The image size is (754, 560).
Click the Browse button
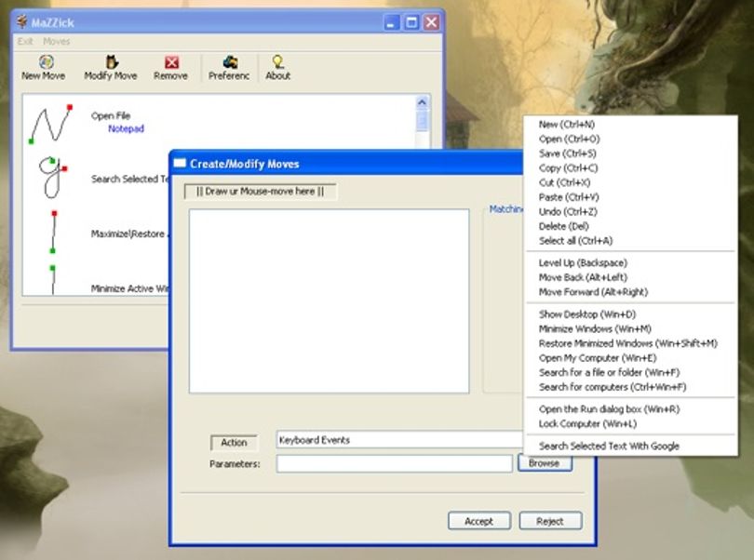pyautogui.click(x=545, y=463)
